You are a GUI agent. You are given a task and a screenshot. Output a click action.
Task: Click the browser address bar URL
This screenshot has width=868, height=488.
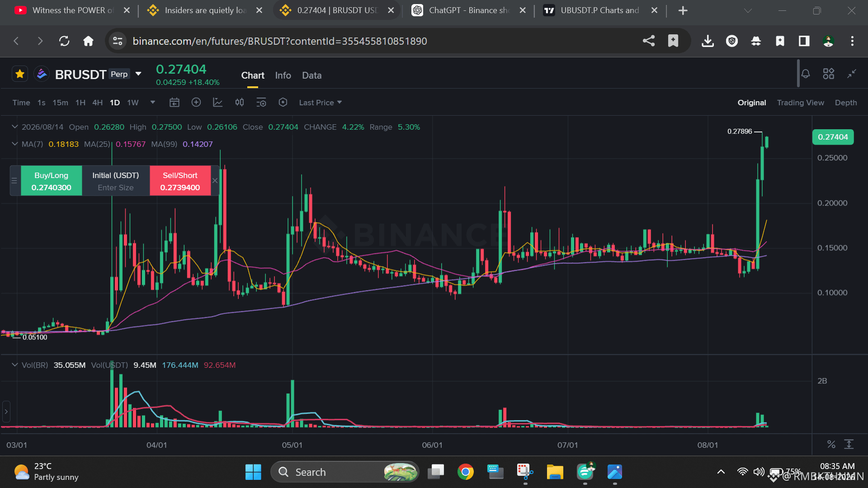pos(280,41)
